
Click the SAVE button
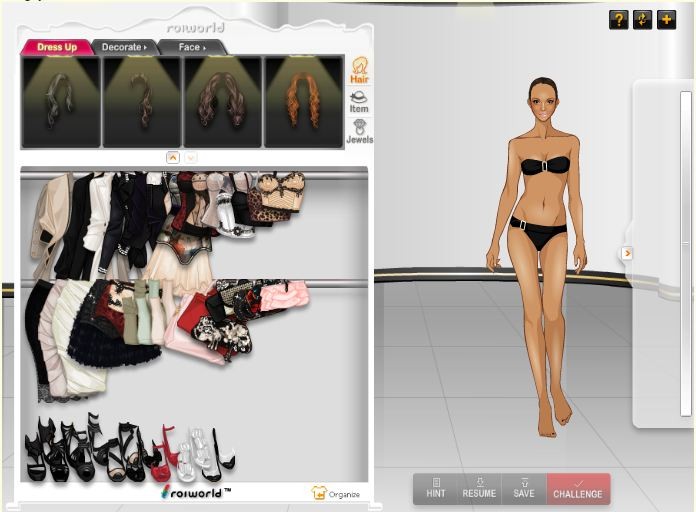[524, 488]
